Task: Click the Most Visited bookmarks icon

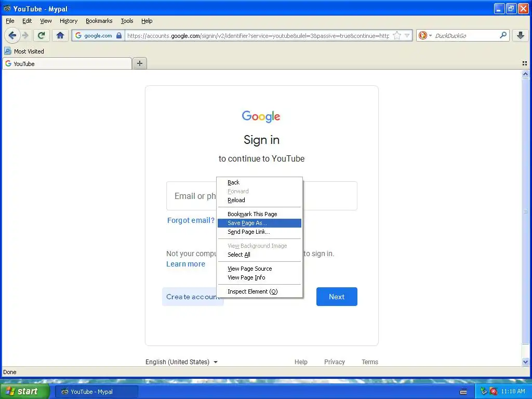Action: click(8, 51)
